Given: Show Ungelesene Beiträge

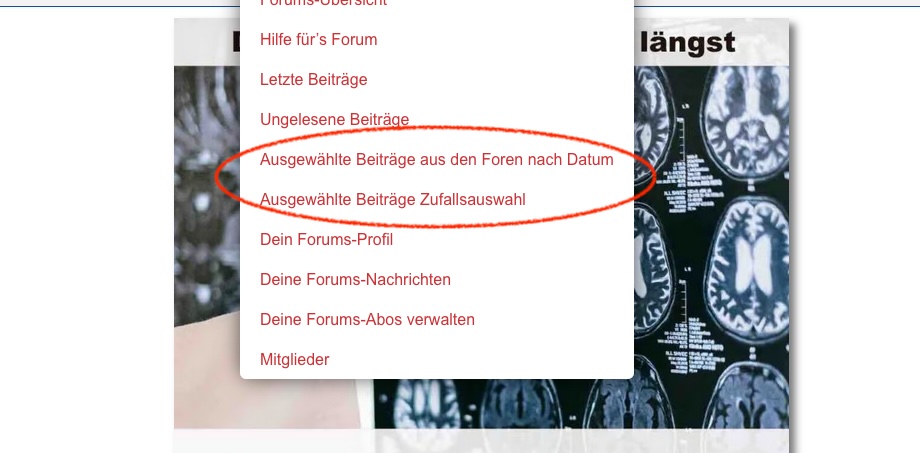Looking at the screenshot, I should [x=334, y=120].
